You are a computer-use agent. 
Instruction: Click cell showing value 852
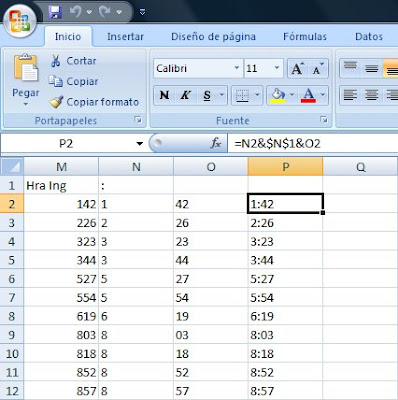[x=61, y=372]
